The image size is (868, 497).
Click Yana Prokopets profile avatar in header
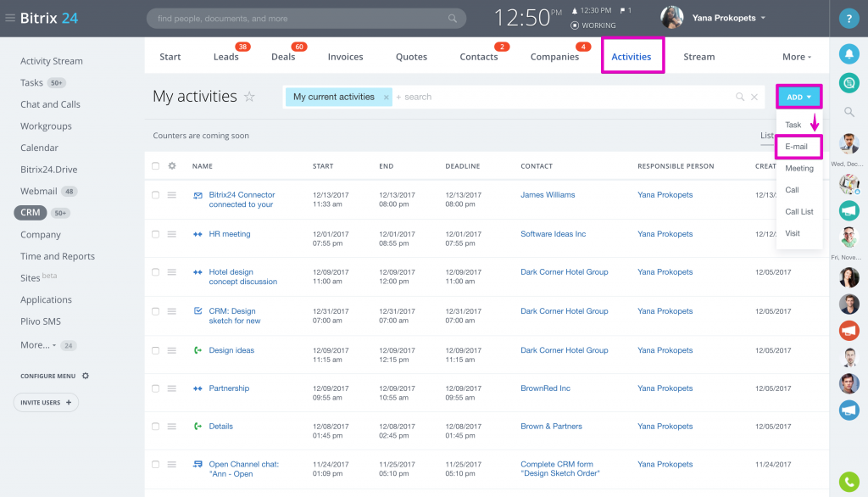coord(671,18)
